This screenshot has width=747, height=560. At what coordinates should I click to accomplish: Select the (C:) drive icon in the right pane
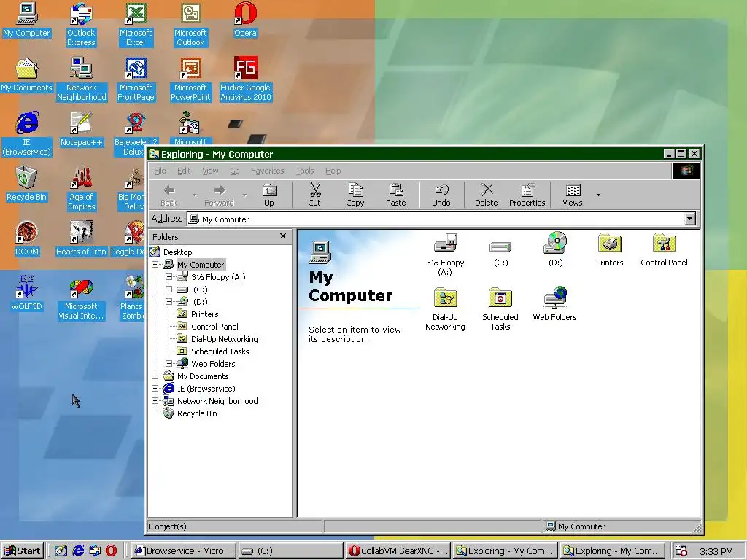coord(500,246)
